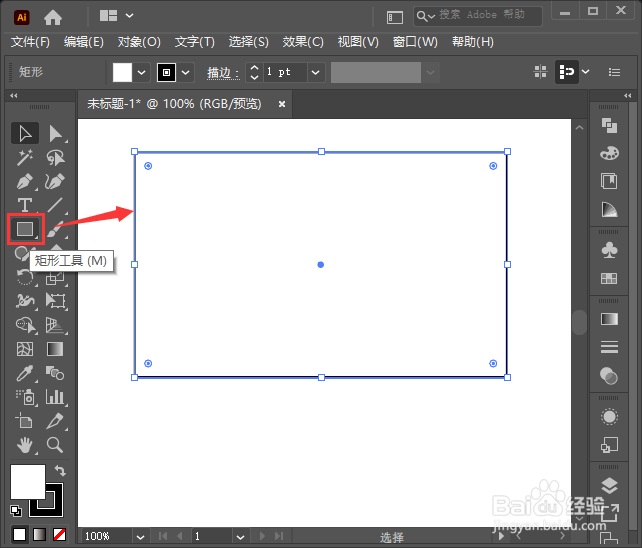Click the fill color swatch in control bar
The image size is (642, 548).
[x=122, y=72]
